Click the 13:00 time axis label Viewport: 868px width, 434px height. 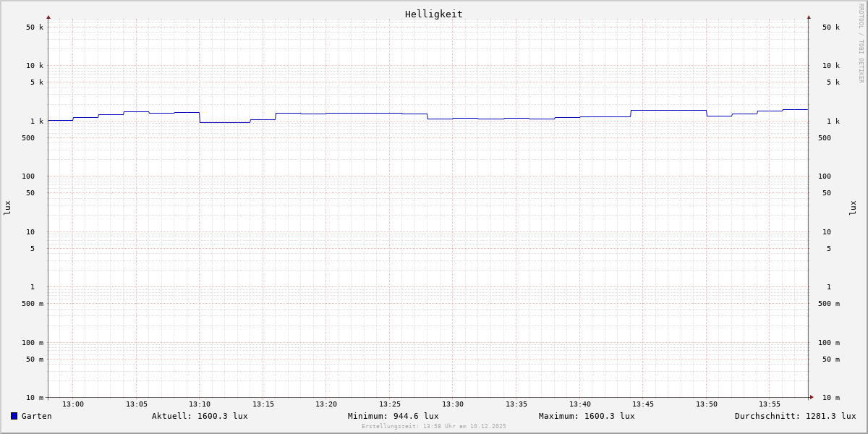[73, 404]
